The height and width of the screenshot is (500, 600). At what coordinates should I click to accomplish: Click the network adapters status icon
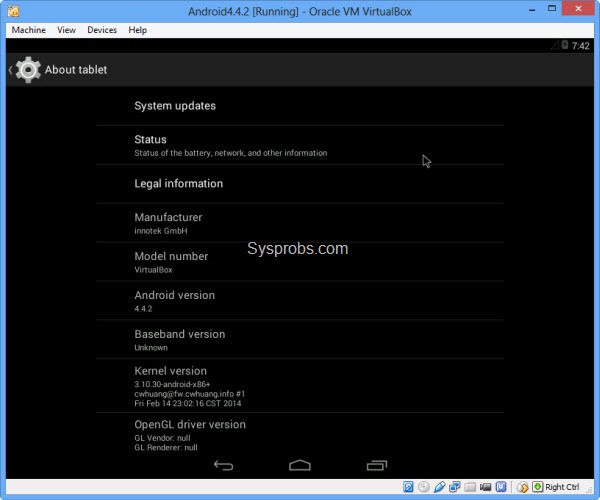click(455, 487)
